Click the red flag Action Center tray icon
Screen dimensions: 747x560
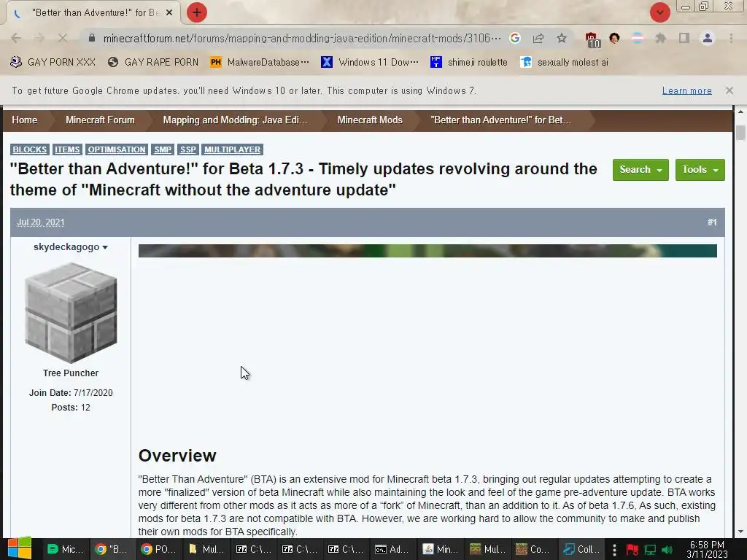(632, 550)
